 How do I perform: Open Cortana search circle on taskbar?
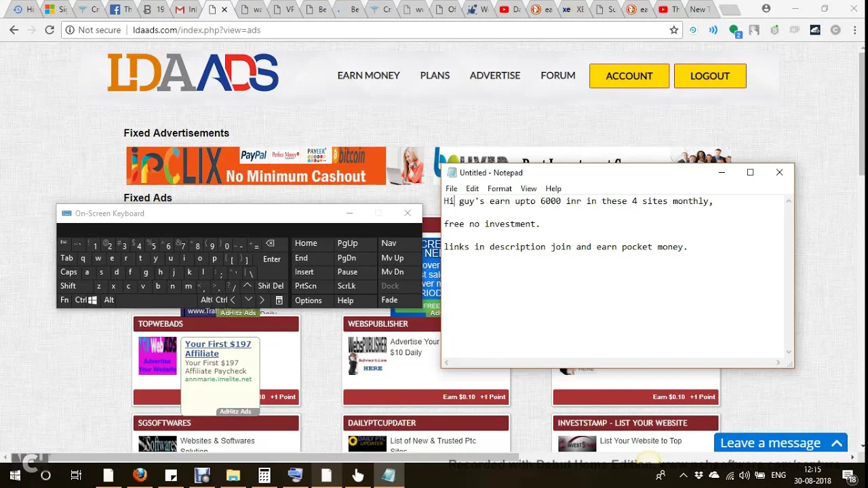click(45, 475)
